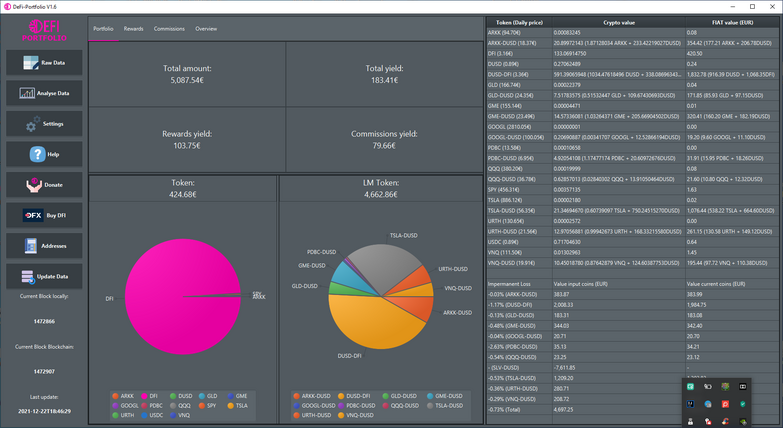Screen dimensions: 783x428
Task: Select the Overview tab
Action: coord(206,29)
